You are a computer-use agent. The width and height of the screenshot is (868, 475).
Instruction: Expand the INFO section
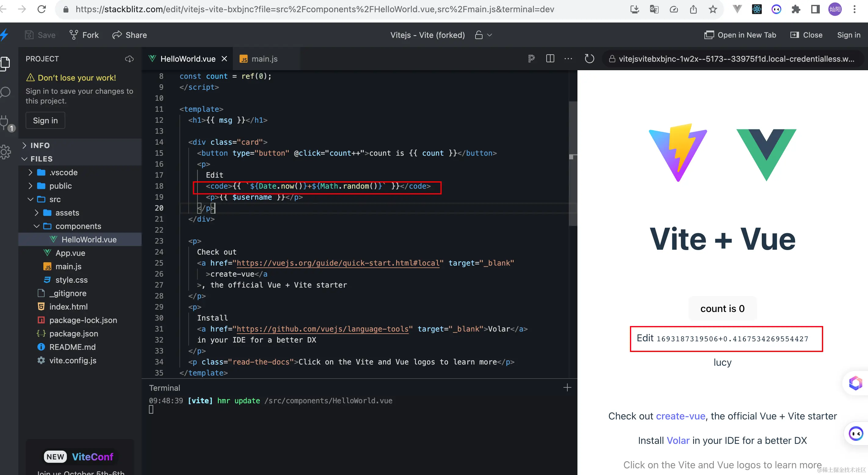pos(40,145)
